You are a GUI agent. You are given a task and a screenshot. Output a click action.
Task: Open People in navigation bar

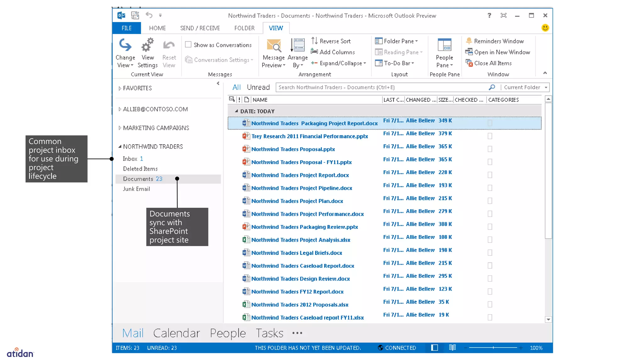tap(228, 333)
